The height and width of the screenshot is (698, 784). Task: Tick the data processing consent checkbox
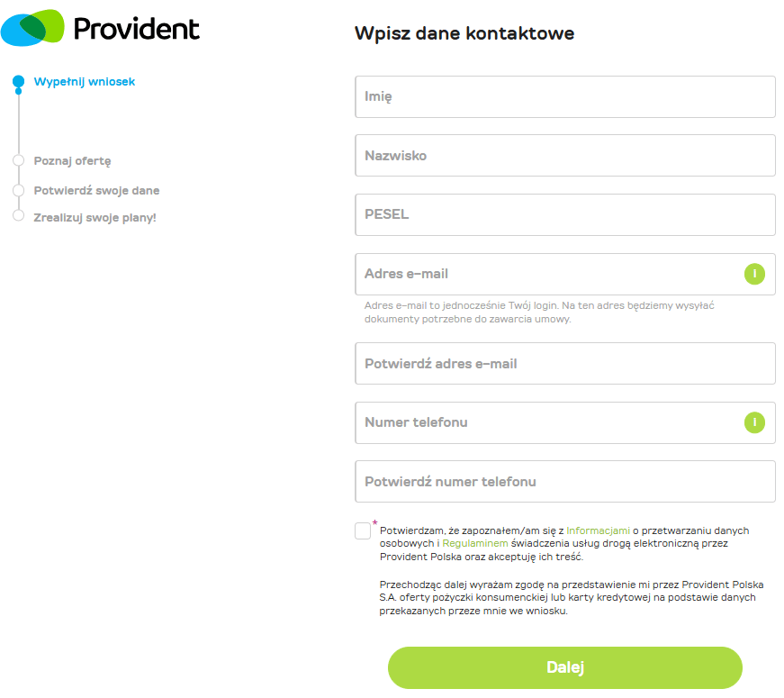click(x=363, y=530)
